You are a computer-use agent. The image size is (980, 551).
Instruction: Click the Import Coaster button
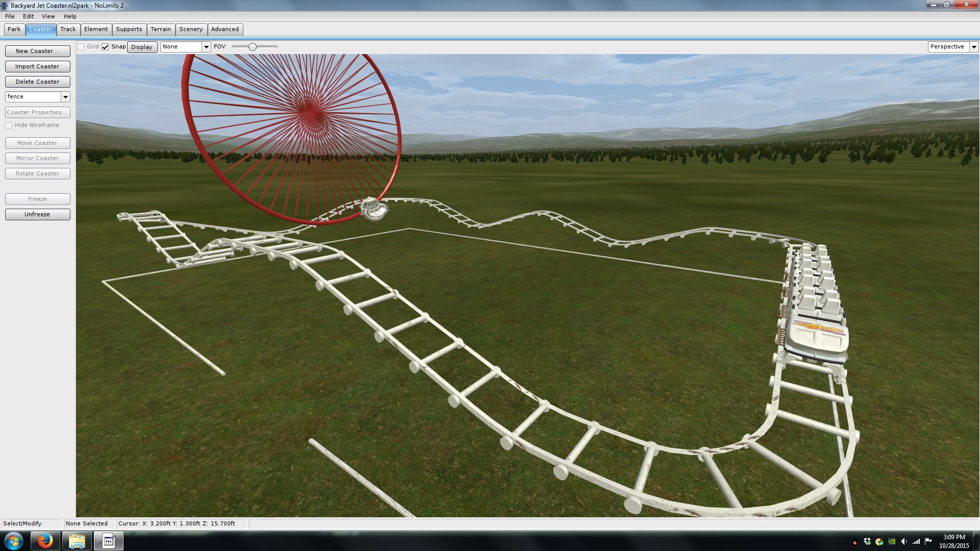tap(37, 66)
